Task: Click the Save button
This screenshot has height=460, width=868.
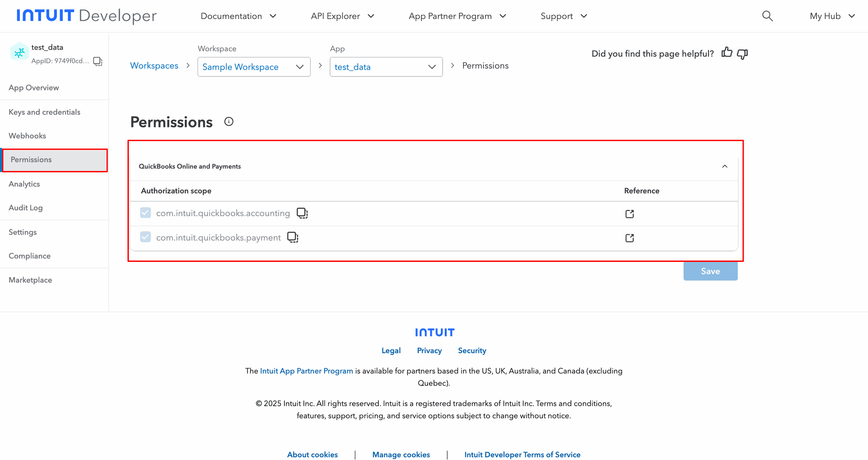Action: click(x=710, y=271)
